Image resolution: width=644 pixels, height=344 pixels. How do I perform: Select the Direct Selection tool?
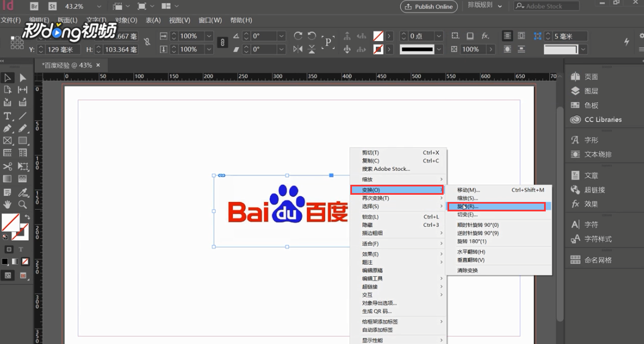click(x=23, y=78)
